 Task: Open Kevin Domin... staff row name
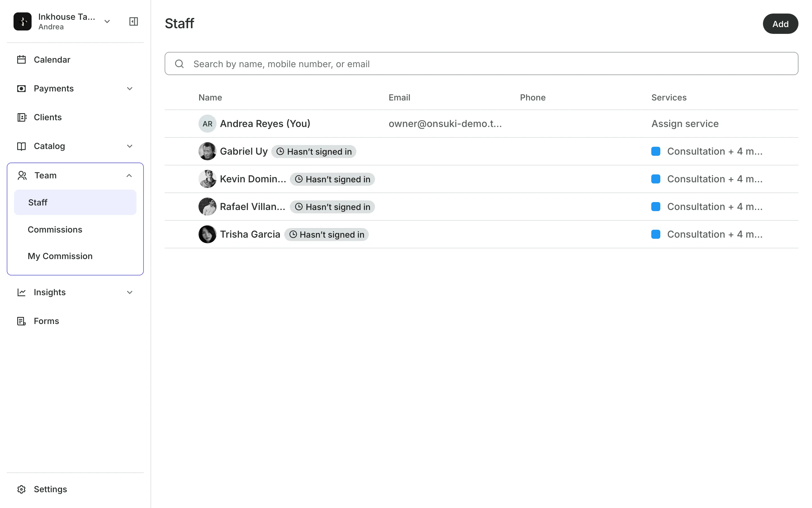click(253, 179)
